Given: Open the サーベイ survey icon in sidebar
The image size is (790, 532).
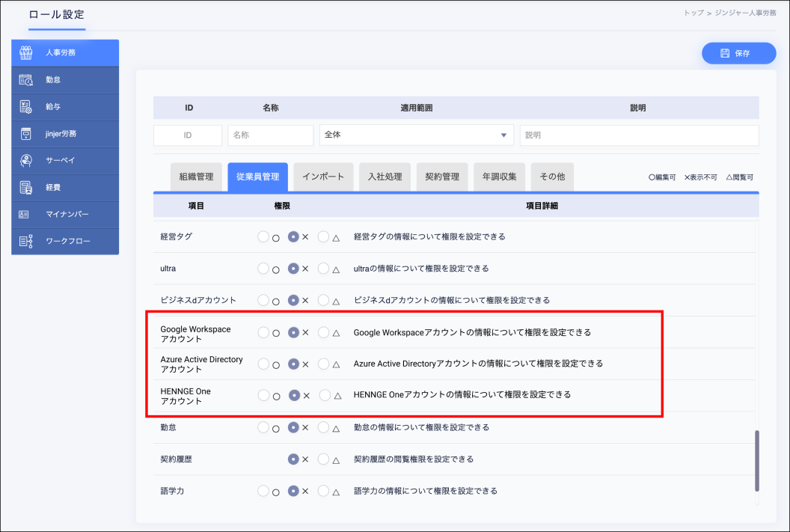Looking at the screenshot, I should point(25,160).
